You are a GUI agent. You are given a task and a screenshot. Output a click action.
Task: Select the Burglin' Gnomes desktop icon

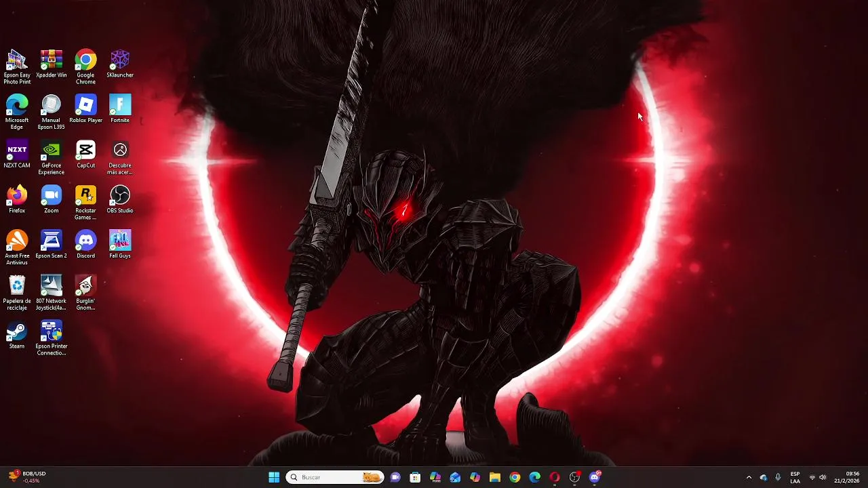[85, 293]
